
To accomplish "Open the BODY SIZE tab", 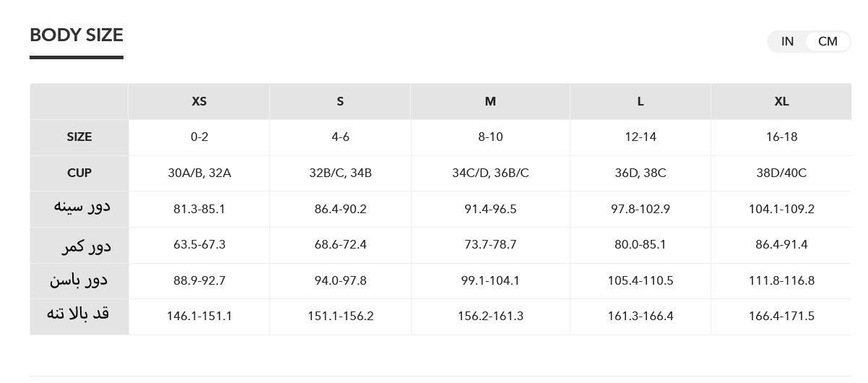I will (77, 35).
